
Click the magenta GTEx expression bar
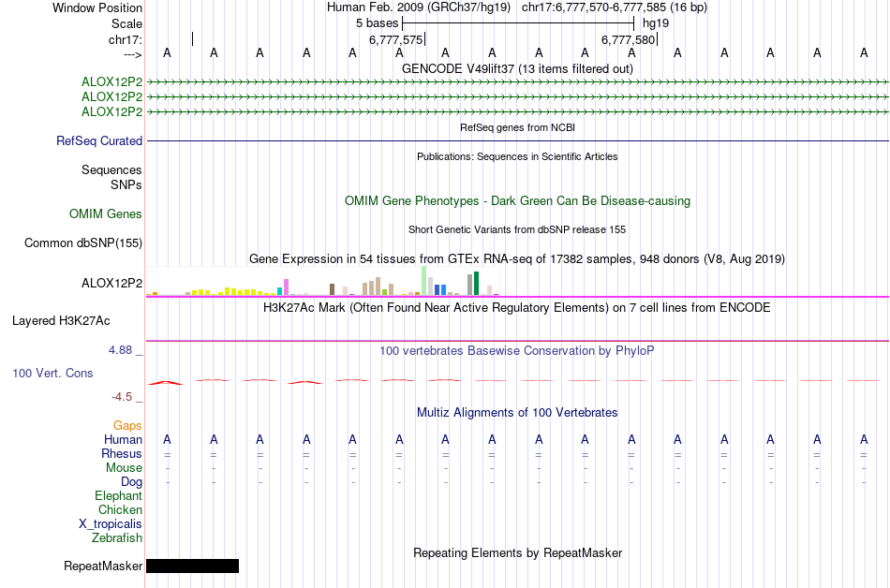click(x=287, y=287)
